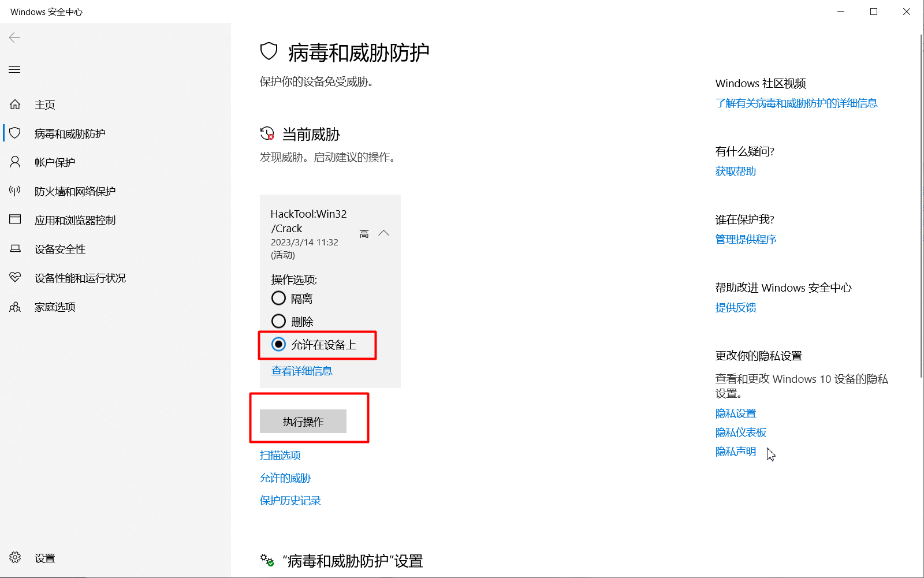This screenshot has width=924, height=578.
Task: Select 允许在设备上 radio option
Action: tap(278, 344)
